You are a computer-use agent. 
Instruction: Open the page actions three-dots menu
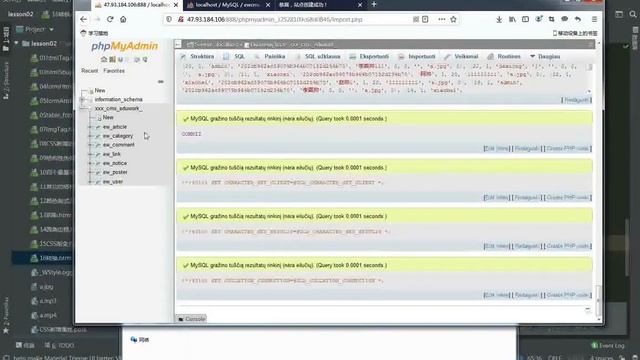442,19
